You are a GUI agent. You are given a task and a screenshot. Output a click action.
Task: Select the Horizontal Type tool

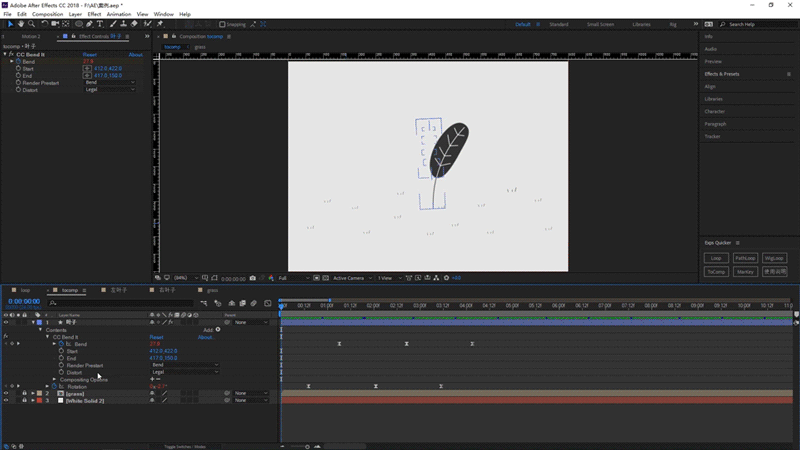pos(100,24)
